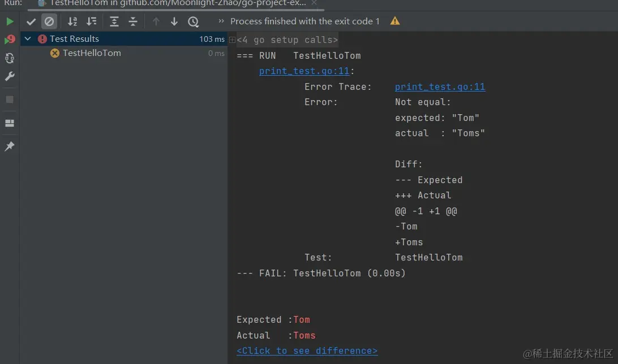
Task: Open test history clock icon
Action: 193,21
